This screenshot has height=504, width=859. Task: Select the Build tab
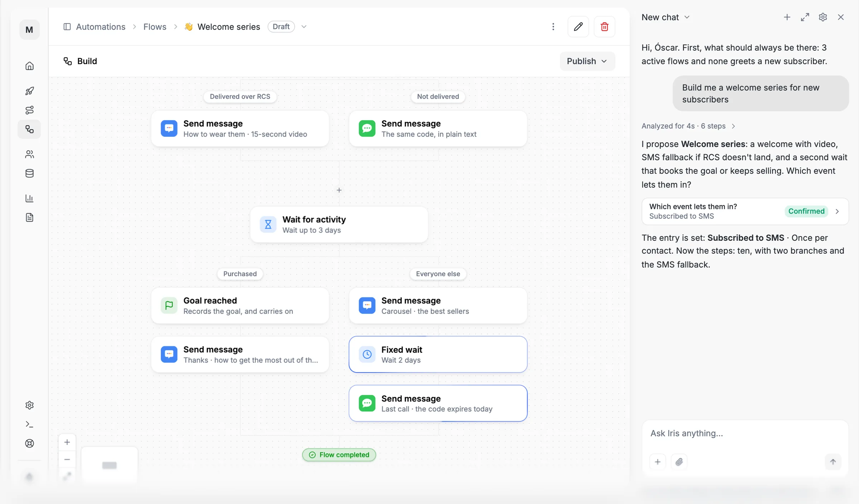(80, 61)
